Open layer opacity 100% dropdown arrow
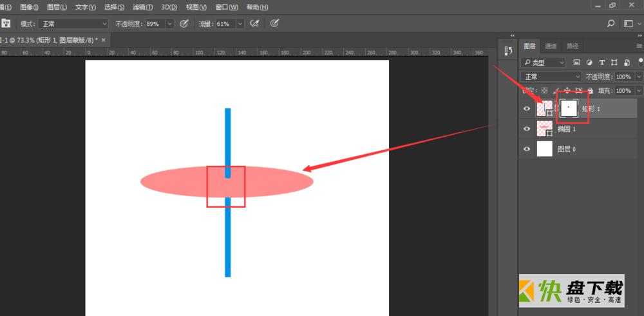 [639, 77]
